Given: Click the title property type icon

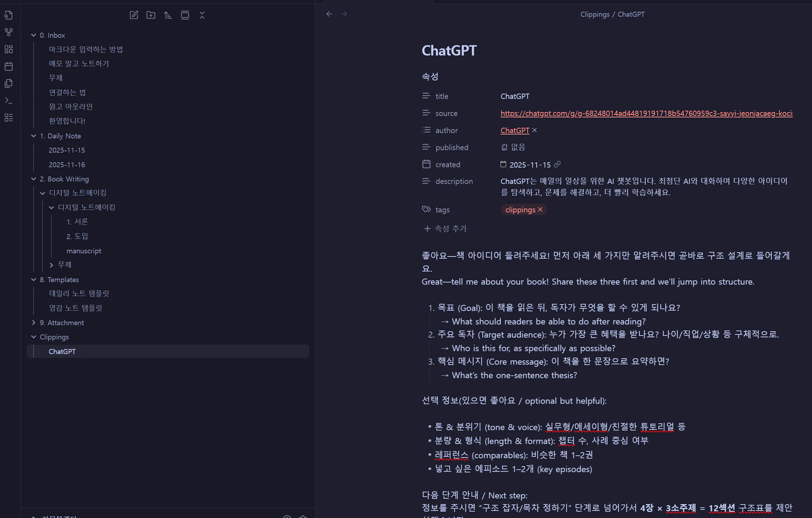Looking at the screenshot, I should (x=426, y=96).
